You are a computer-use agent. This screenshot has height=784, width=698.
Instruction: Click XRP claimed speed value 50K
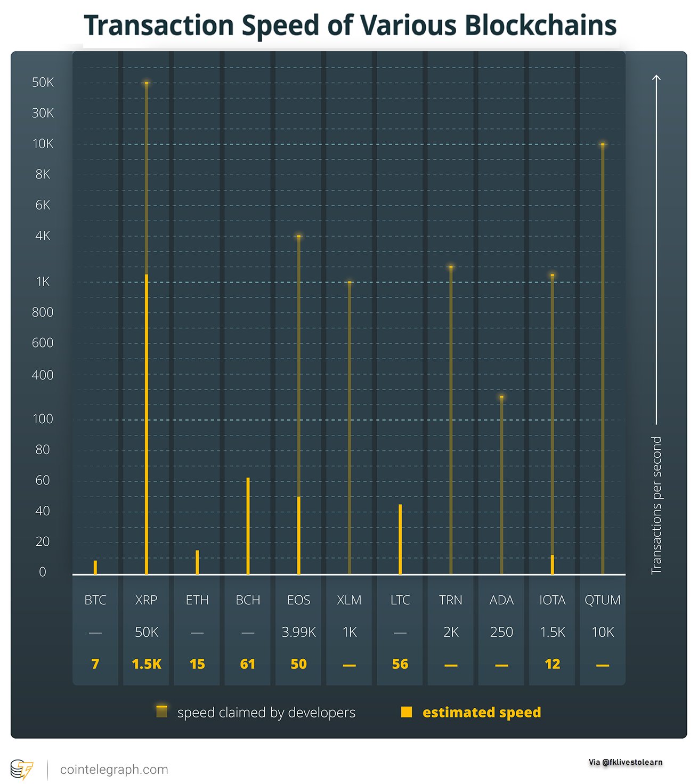tap(147, 632)
